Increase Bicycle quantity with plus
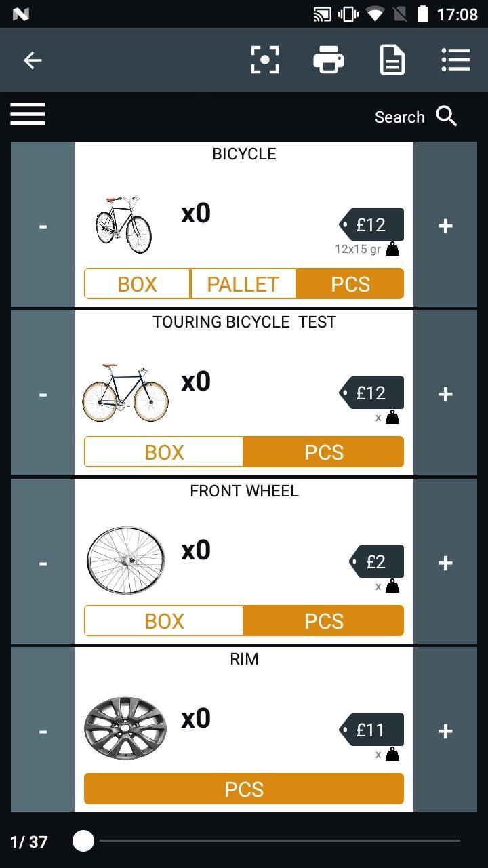The height and width of the screenshot is (868, 488). 445,225
